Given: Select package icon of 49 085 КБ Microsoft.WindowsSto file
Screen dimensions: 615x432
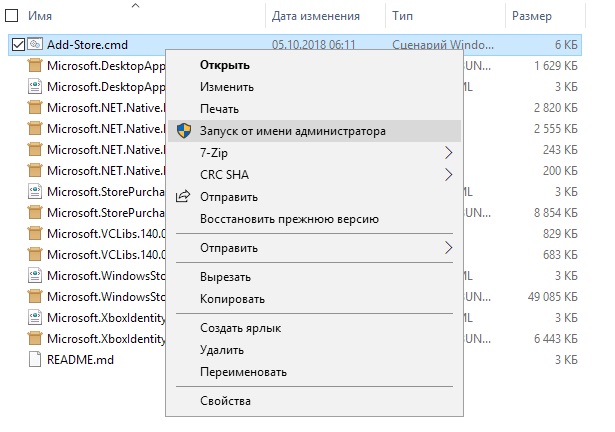Looking at the screenshot, I should (x=35, y=297).
